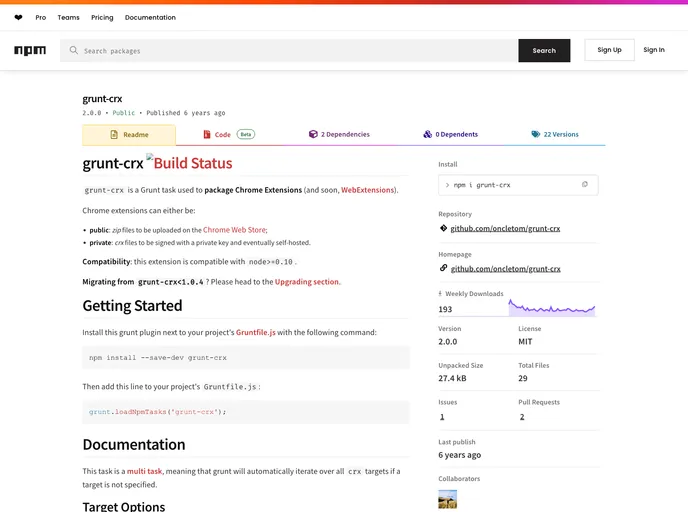Click the npm install --save-dev grunt-crx code block
688x512 pixels.
pyautogui.click(x=246, y=358)
